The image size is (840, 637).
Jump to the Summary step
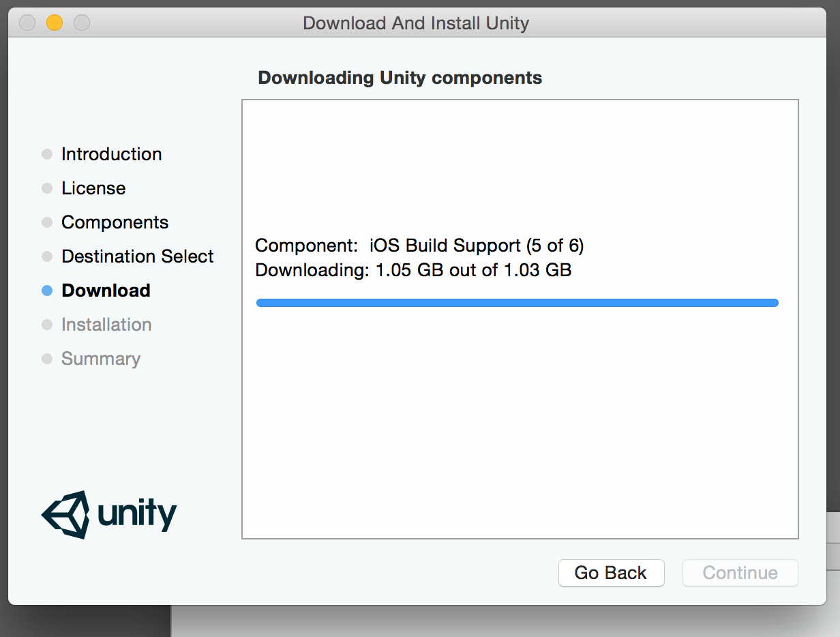pos(101,359)
